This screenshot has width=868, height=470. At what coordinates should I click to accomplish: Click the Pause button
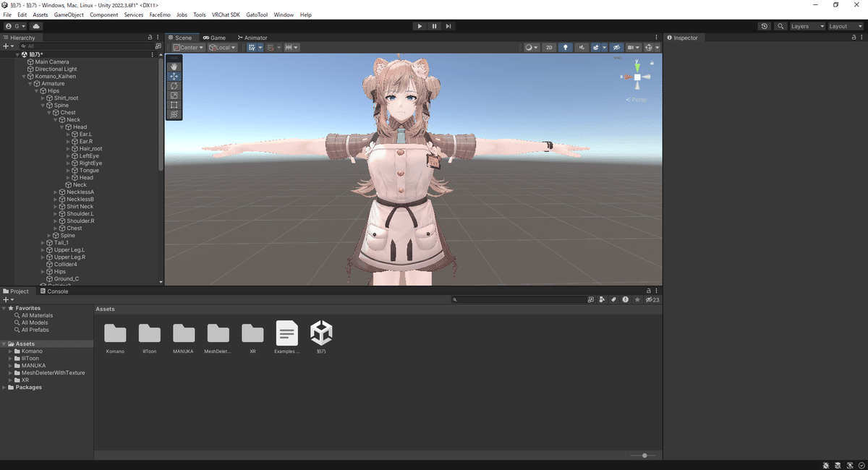pos(434,26)
